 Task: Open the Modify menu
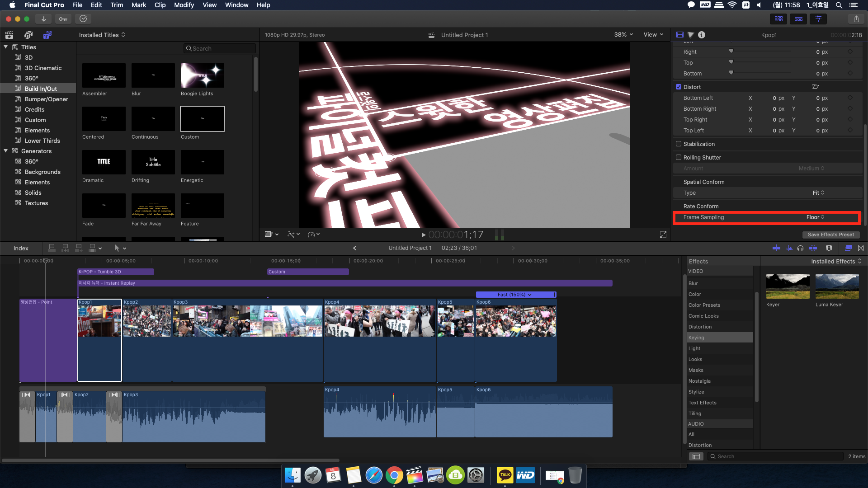tap(184, 5)
